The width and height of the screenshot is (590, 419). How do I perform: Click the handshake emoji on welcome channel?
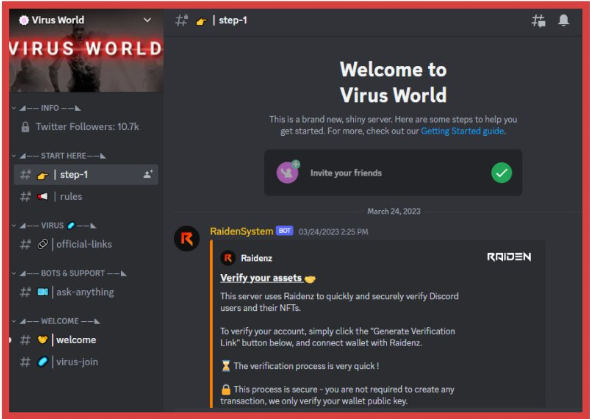coord(43,340)
